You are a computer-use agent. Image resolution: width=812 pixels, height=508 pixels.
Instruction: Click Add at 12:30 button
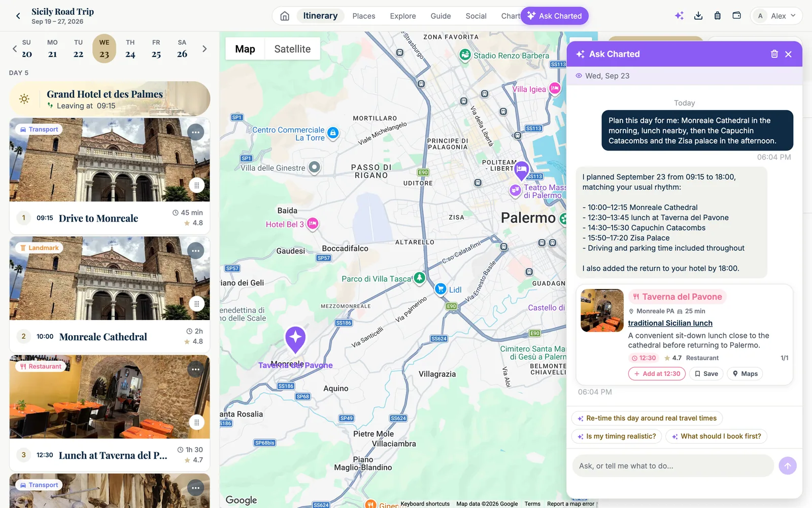click(x=657, y=373)
